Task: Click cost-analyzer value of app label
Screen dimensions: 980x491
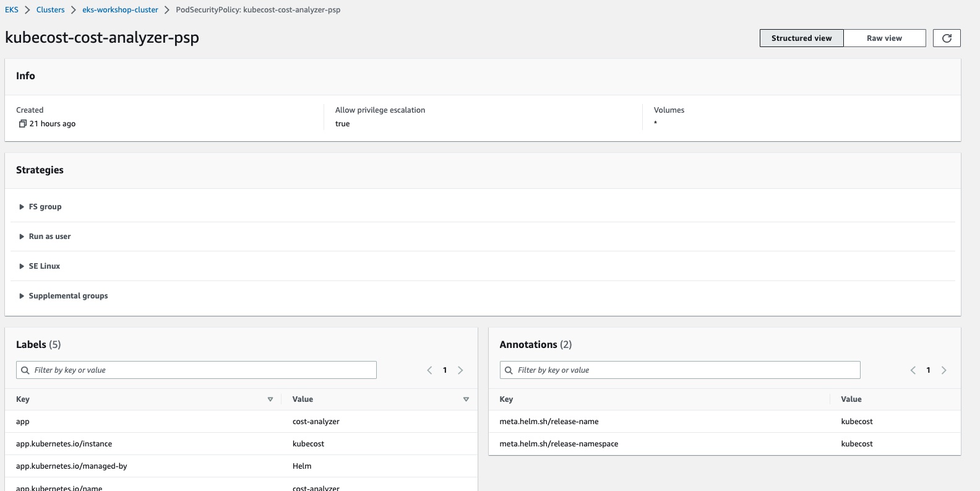Action: pyautogui.click(x=316, y=422)
